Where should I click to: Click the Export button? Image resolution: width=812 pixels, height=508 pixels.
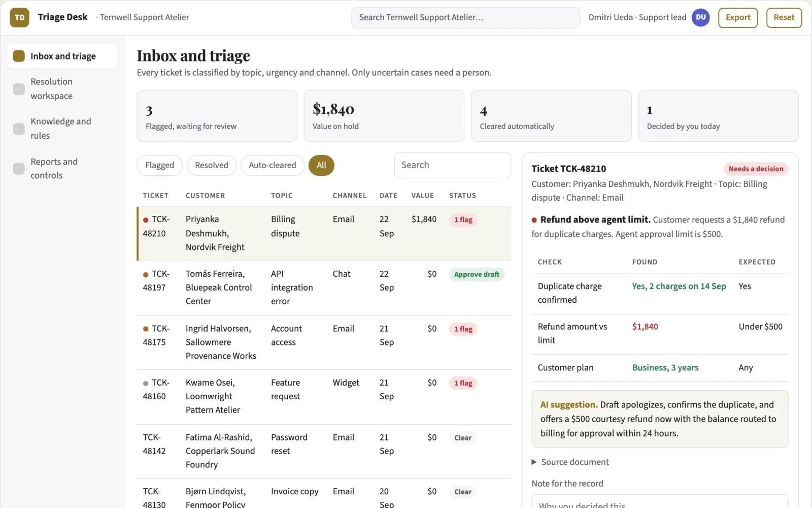738,17
